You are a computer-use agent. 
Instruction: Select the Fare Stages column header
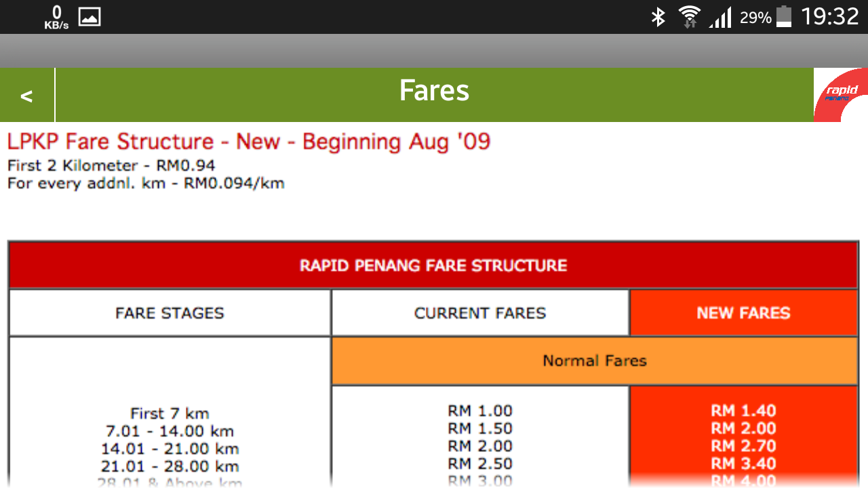(170, 313)
